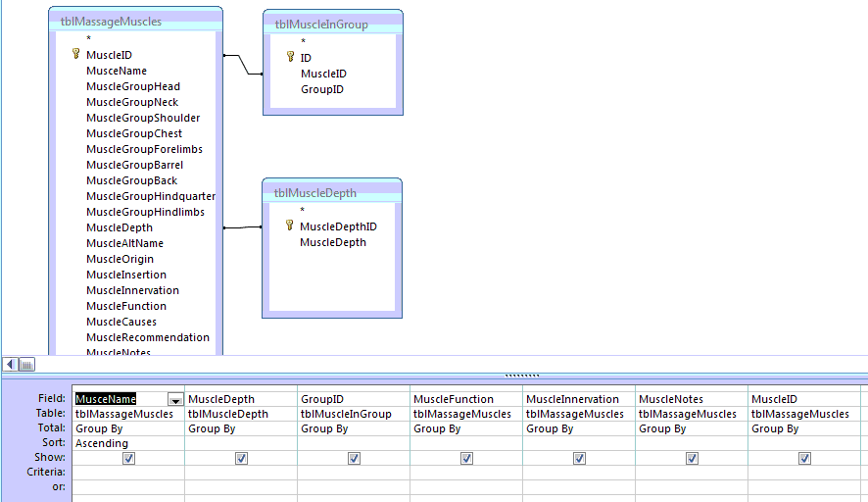The width and height of the screenshot is (868, 502).
Task: Click MuscleNotes Field cell in grid
Action: point(692,399)
